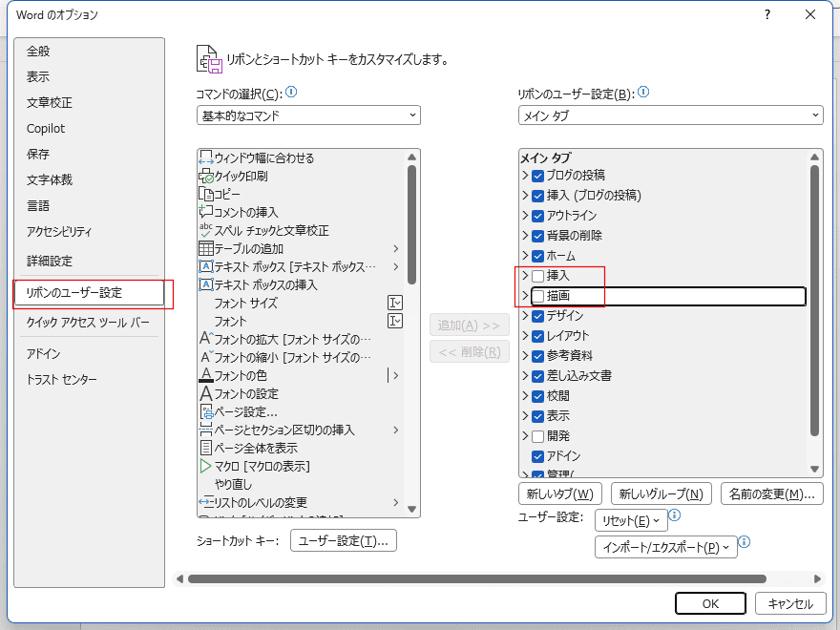Viewport: 840px width, 630px height.
Task: Click the 新しいタブ button
Action: coord(559,493)
